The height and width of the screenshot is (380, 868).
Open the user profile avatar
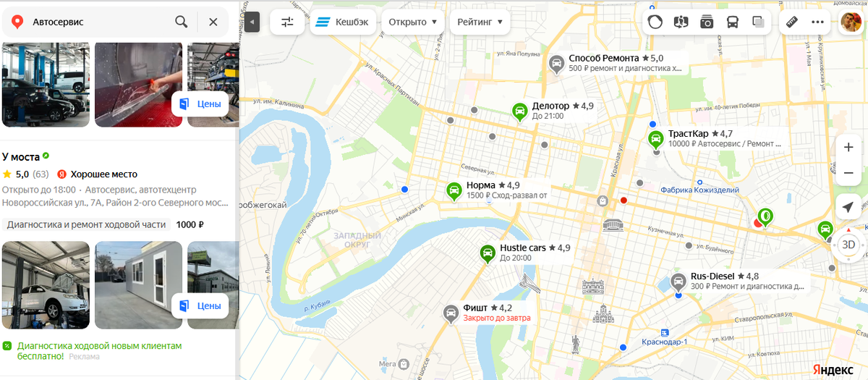(850, 22)
